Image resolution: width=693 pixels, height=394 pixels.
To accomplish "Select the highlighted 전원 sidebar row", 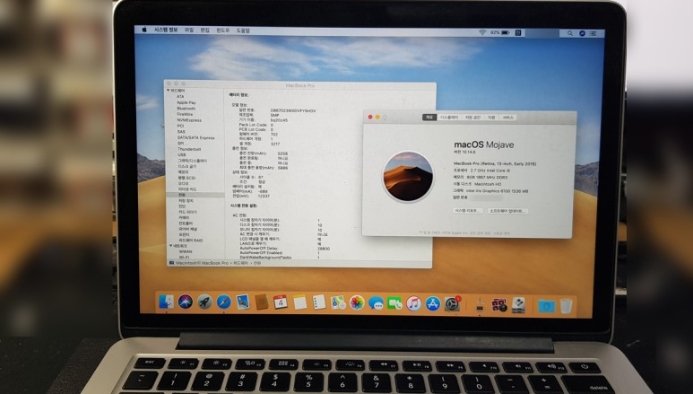I will [195, 195].
